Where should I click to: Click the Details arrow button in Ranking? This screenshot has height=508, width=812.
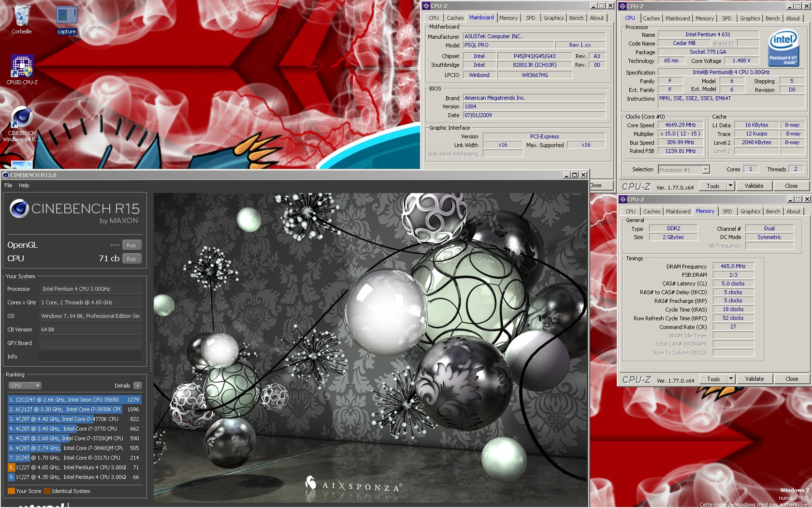coord(138,386)
